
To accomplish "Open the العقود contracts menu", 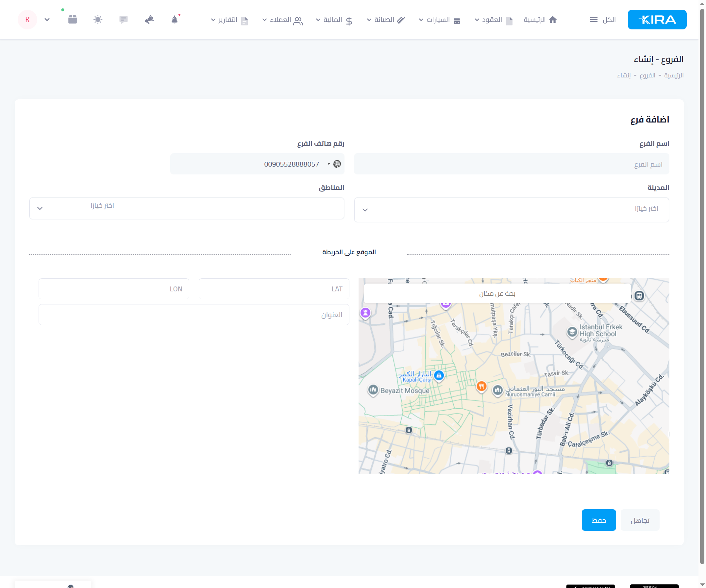I will tap(494, 20).
